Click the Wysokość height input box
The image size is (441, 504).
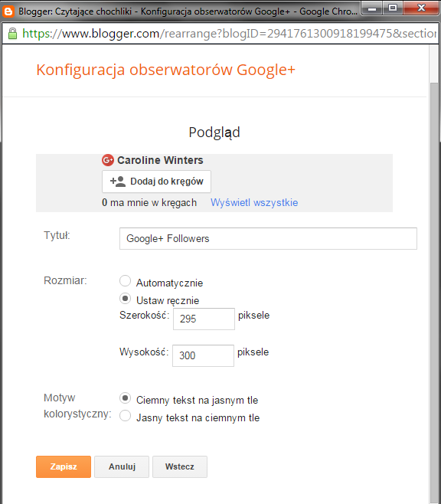(204, 355)
